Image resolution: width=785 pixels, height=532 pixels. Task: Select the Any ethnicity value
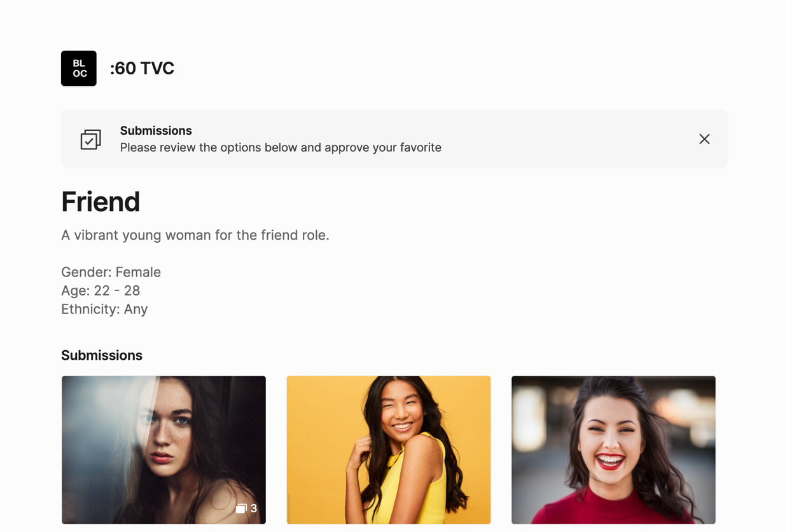point(136,309)
